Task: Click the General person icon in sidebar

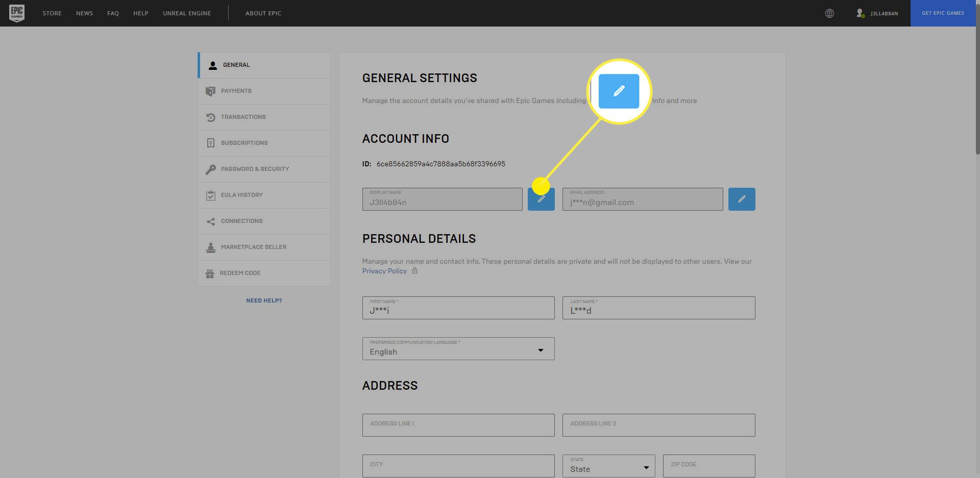Action: tap(213, 65)
